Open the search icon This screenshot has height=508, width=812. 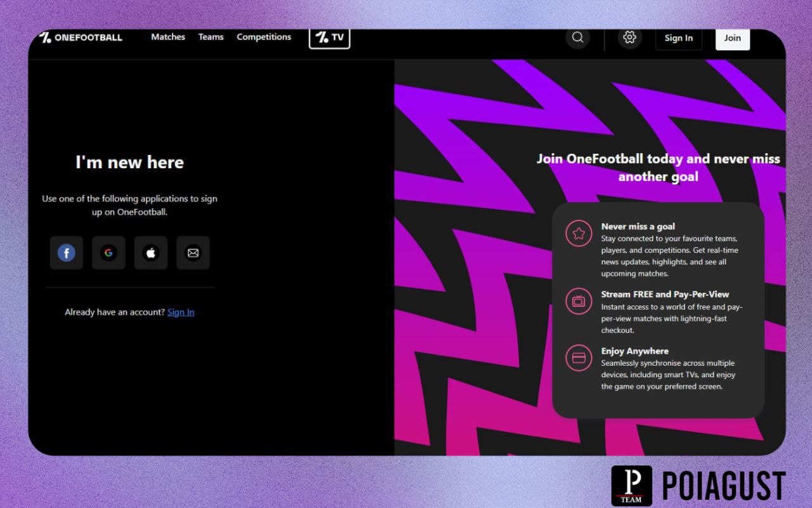[577, 37]
